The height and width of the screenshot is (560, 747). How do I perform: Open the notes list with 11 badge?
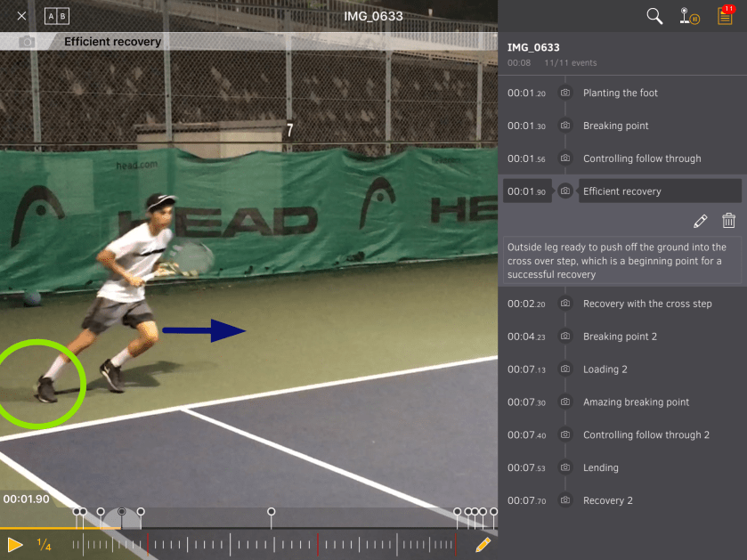(725, 16)
